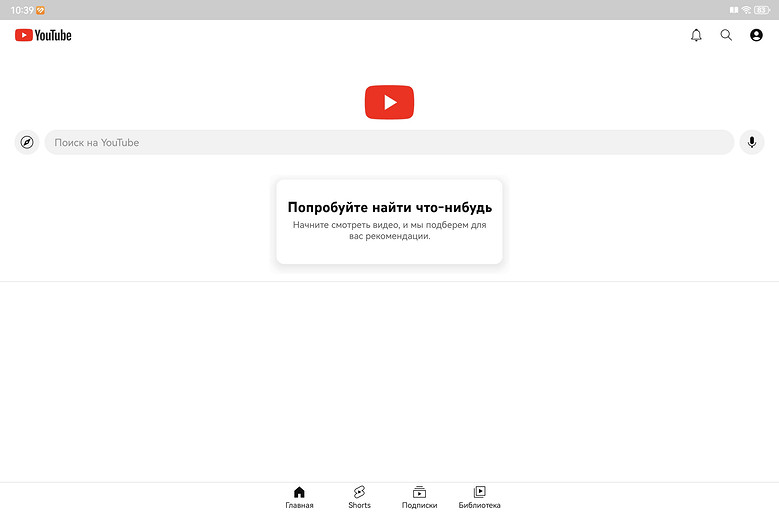Screen dimensions: 779x512
Task: Switch to the "Подписки" tab label
Action: point(419,505)
